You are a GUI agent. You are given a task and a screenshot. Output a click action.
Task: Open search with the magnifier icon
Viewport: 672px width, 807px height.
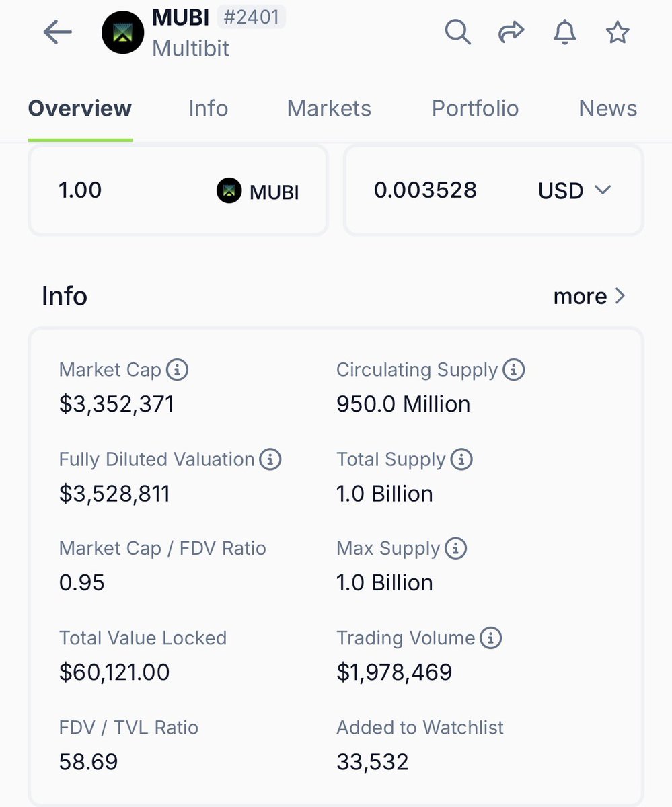point(458,32)
